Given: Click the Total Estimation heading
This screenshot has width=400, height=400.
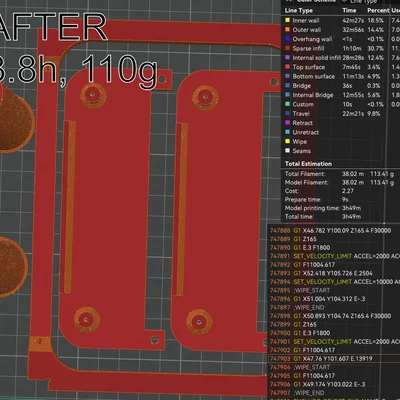Looking at the screenshot, I should coord(308,164).
